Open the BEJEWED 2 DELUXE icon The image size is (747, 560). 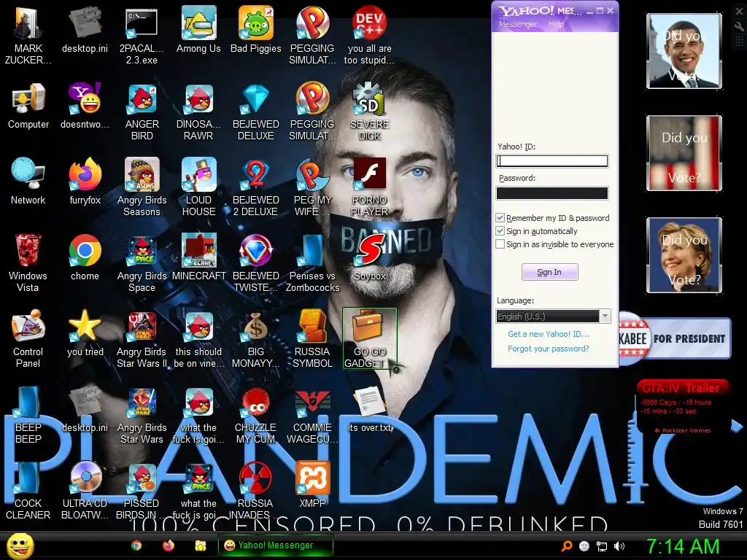256,187
